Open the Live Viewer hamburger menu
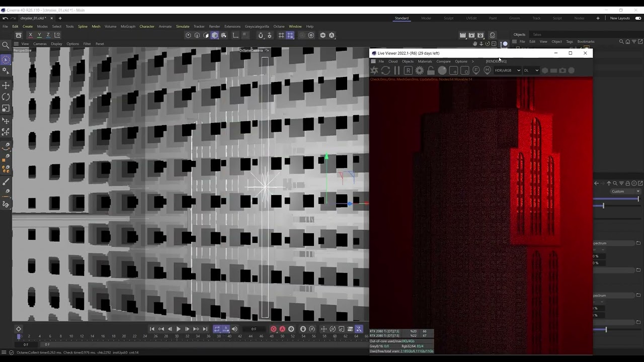The image size is (644, 362). [x=373, y=61]
